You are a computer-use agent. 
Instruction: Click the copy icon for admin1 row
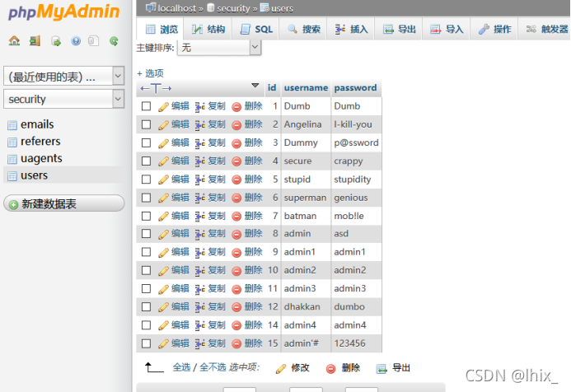pyautogui.click(x=199, y=252)
